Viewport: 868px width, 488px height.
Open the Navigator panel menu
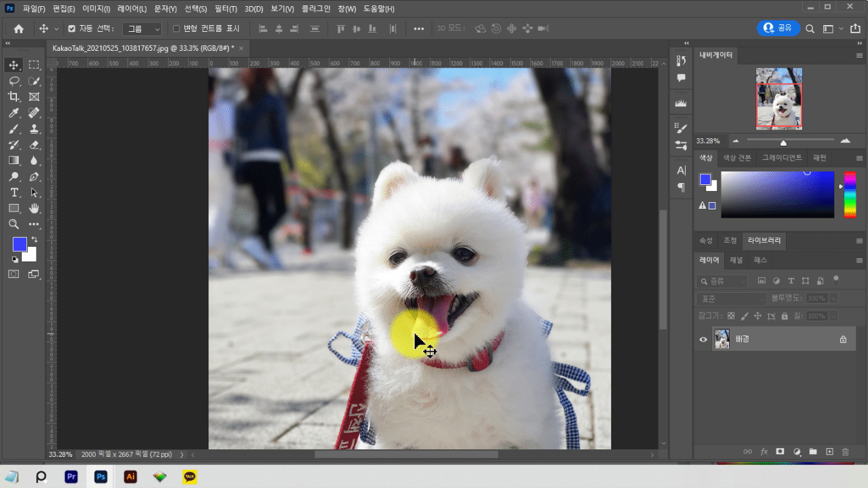click(859, 55)
